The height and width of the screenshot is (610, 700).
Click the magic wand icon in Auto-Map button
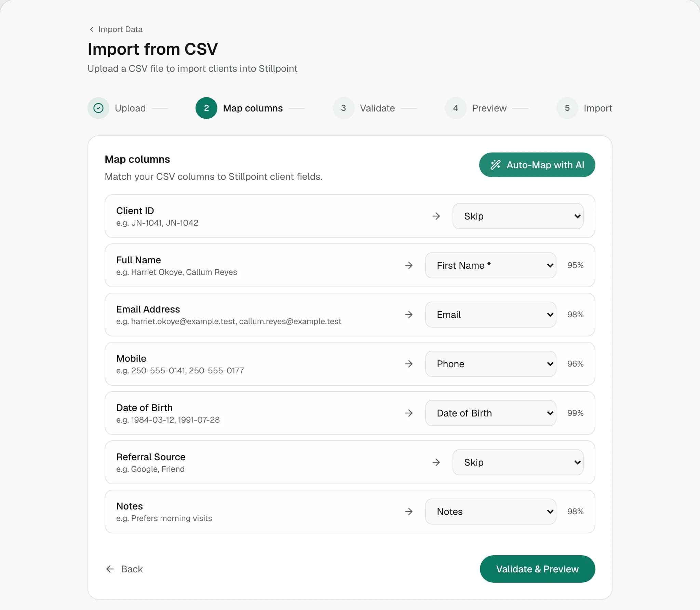click(x=496, y=165)
